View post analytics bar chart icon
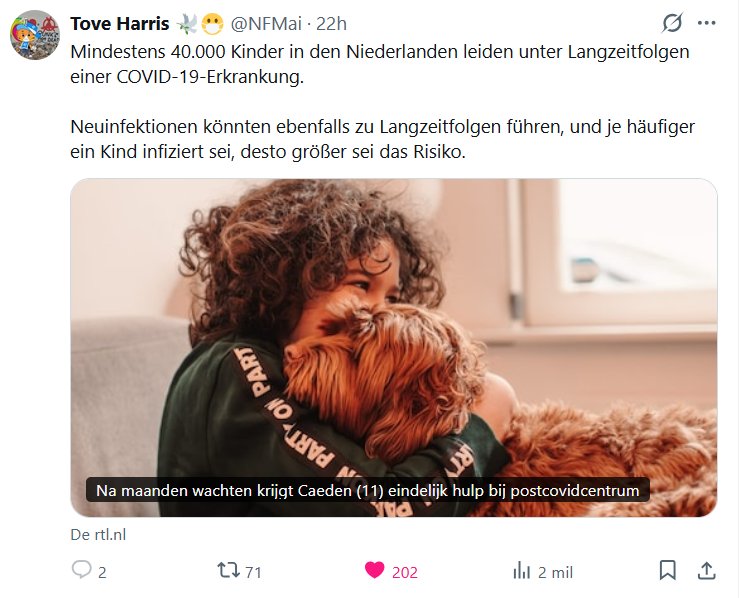Viewport: 742px width, 598px height. tap(521, 571)
